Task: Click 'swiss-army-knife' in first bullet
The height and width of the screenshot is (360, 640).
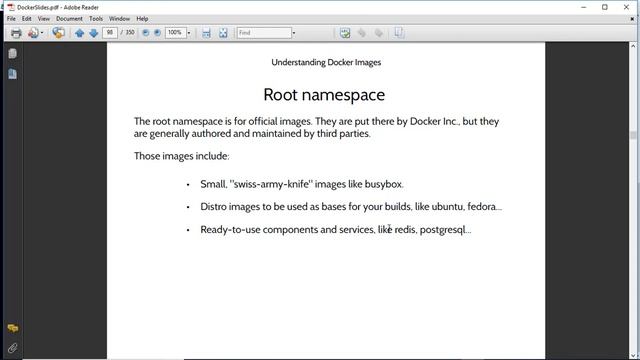Action: pos(271,184)
